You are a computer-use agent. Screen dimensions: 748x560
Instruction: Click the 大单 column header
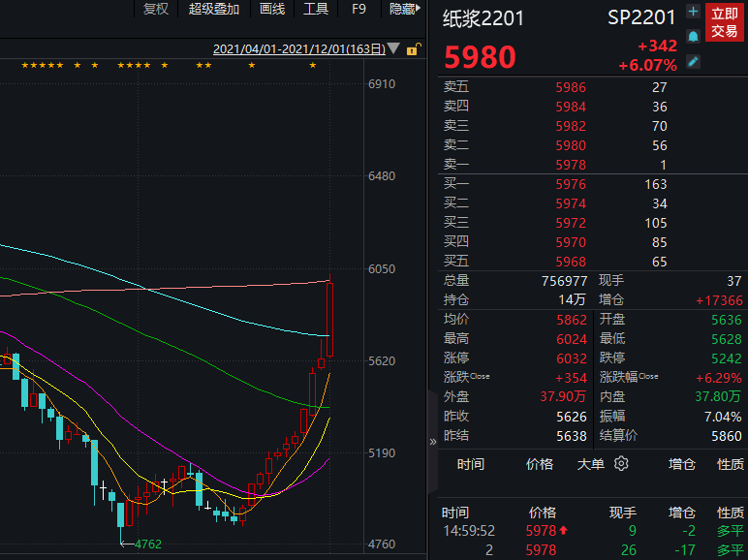pos(592,464)
